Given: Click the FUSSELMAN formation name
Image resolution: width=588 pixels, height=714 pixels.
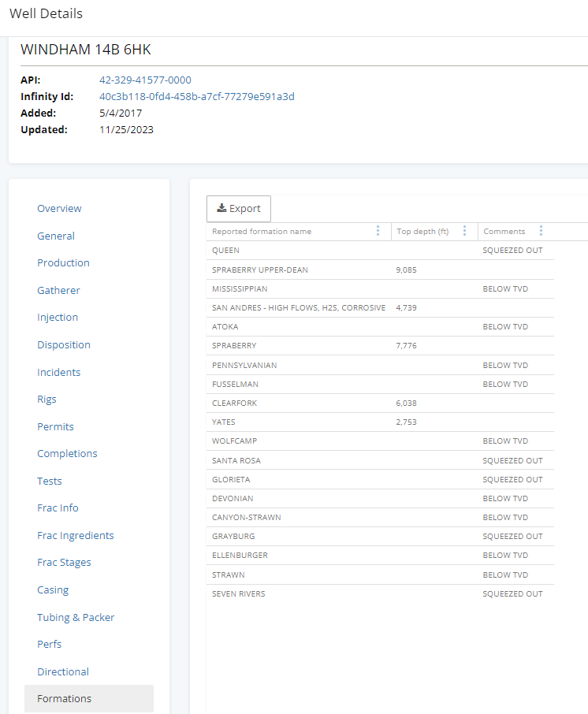Looking at the screenshot, I should point(235,385).
